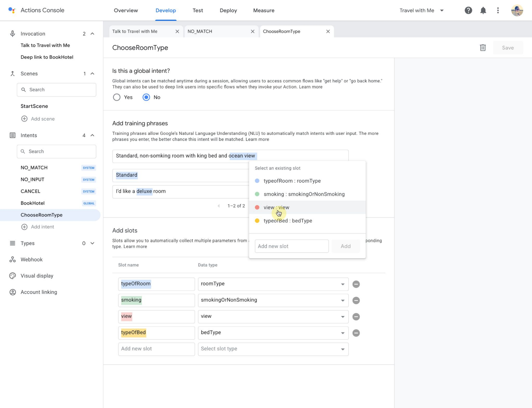Close the NO_MATCH tab
The image size is (532, 408).
pyautogui.click(x=253, y=31)
